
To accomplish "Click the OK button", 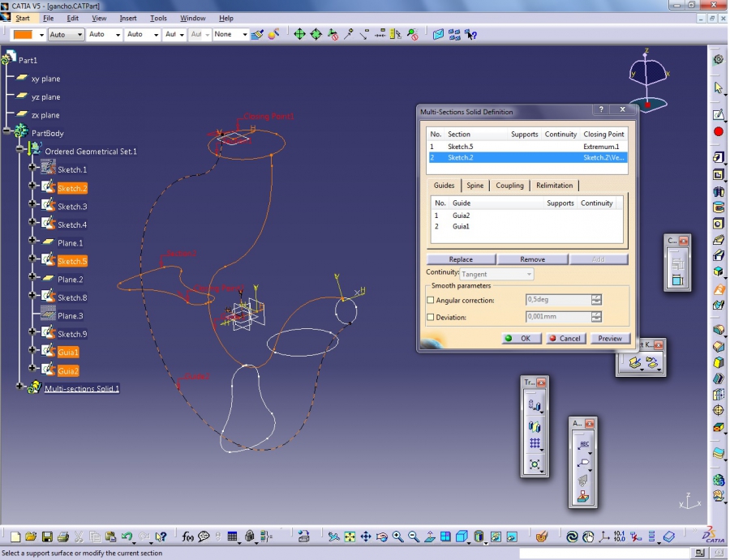I will tap(522, 338).
